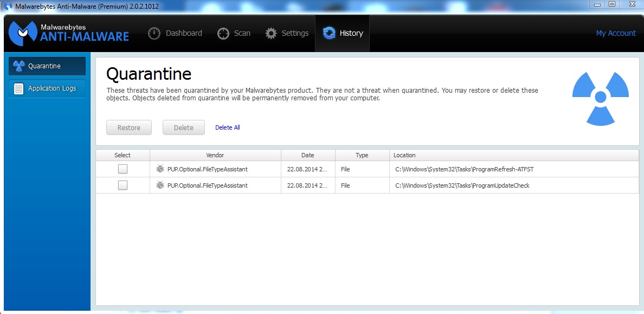Click the location path ending ProgramUpdateCheck
Viewport: 644px width, 314px height.
[462, 185]
